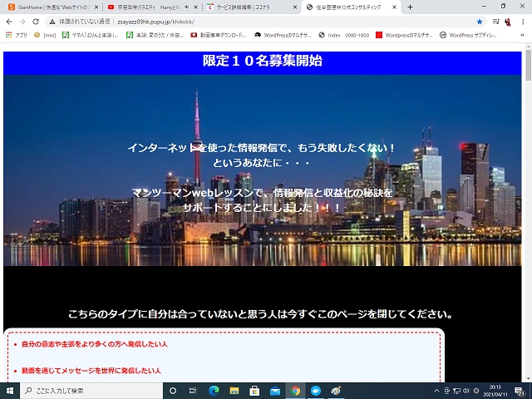532x399 pixels.
Task: Open Chrome three-dot menu
Action: tap(523, 22)
